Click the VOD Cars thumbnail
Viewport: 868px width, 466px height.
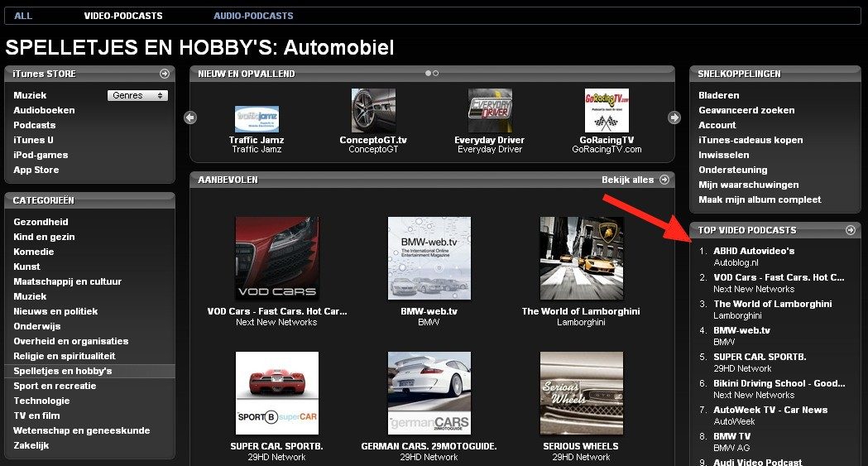coord(276,258)
